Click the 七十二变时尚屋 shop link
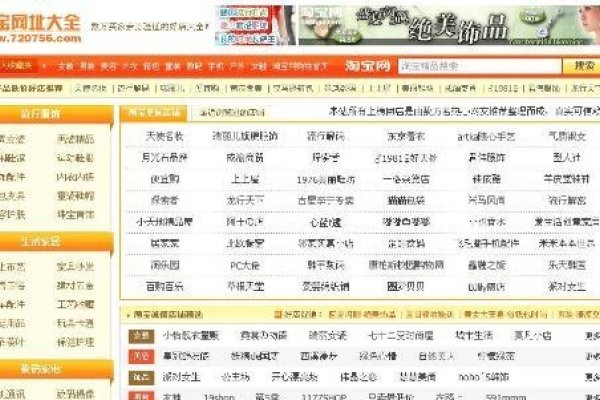Screen dimensions: 600x400 pyautogui.click(x=400, y=336)
